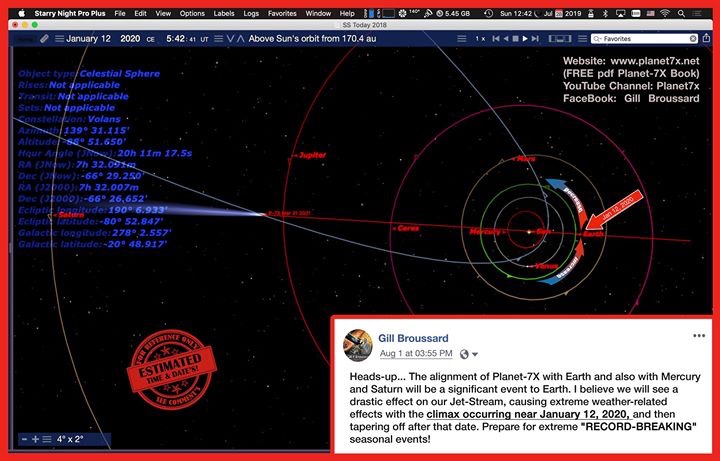Screen dimensions: 720x461
Task: Click the decrease elevation down-arrow icon
Action: tap(231, 39)
